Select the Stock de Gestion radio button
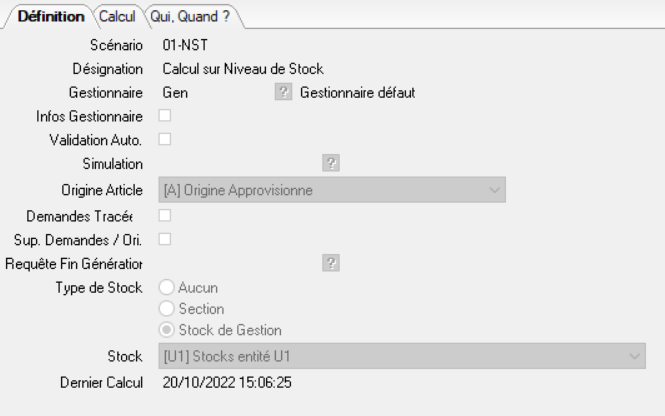Viewport: 665px width, 416px height. [x=167, y=329]
